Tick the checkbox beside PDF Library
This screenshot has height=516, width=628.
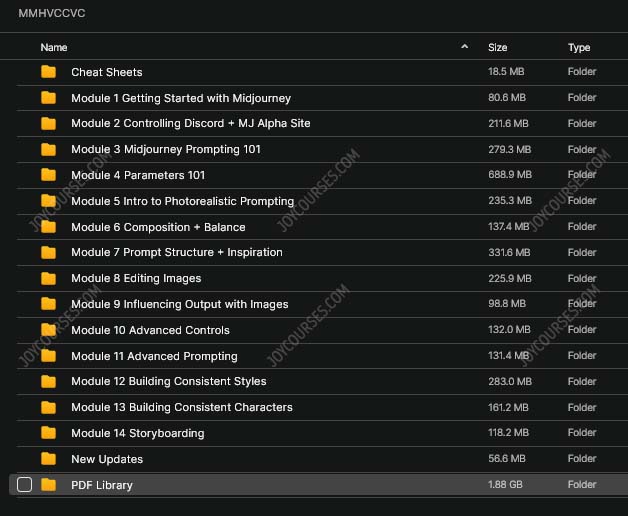pos(24,485)
